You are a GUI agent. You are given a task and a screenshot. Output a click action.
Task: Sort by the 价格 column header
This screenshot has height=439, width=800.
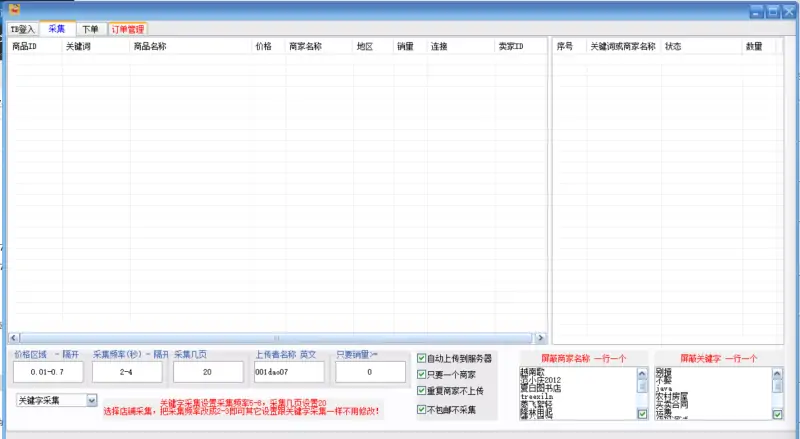(268, 46)
